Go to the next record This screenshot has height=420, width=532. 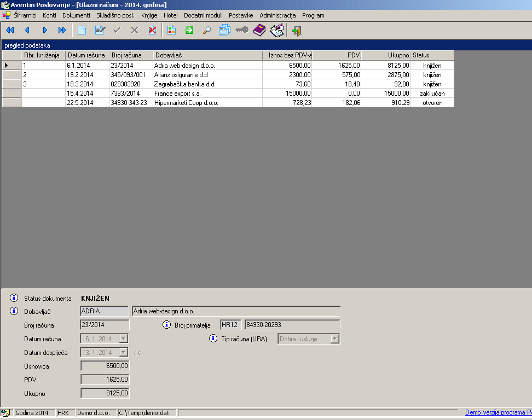(x=45, y=31)
